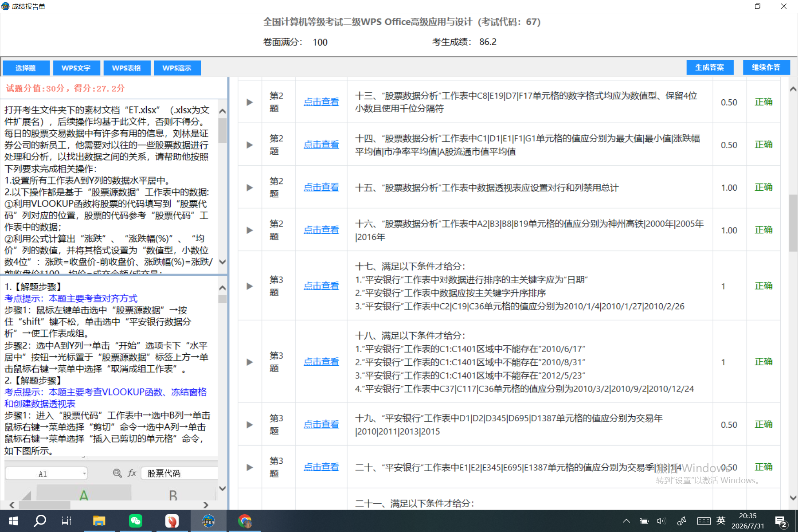Open the 选择题 tab
The height and width of the screenshot is (532, 798).
click(26, 68)
